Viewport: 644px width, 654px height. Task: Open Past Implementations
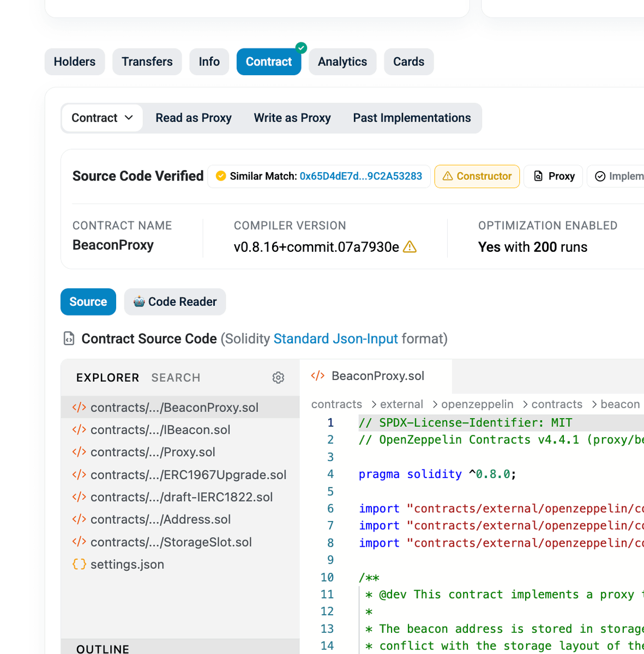pyautogui.click(x=412, y=118)
